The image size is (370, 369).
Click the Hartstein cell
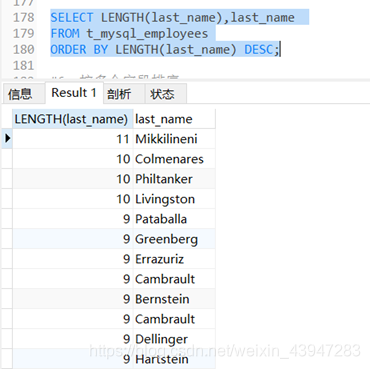(x=174, y=359)
